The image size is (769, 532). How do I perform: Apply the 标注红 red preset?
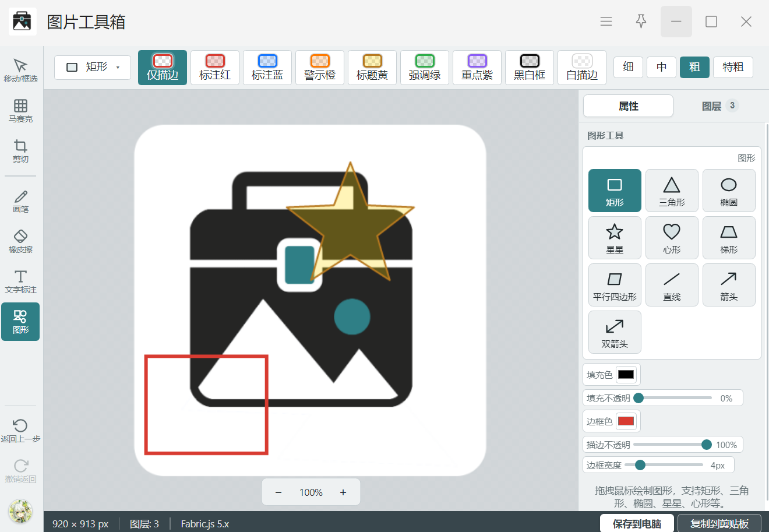[215, 68]
